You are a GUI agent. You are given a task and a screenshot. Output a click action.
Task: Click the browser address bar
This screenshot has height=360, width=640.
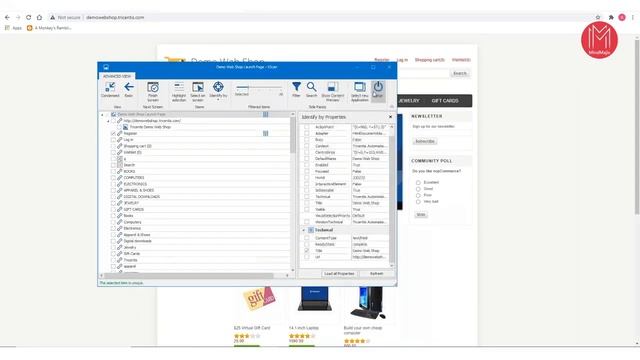tap(318, 18)
